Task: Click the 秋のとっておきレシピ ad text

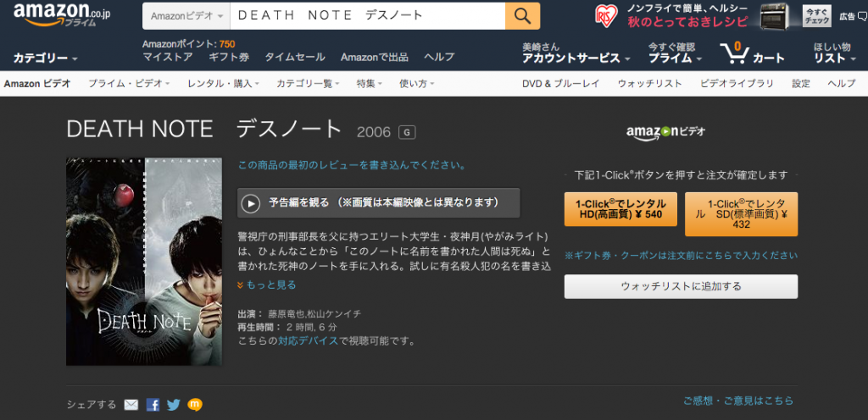Action: pyautogui.click(x=687, y=22)
